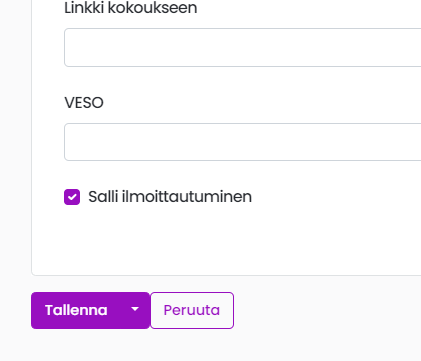The width and height of the screenshot is (421, 361).
Task: Choose the outlined Peruuta button
Action: (192, 310)
